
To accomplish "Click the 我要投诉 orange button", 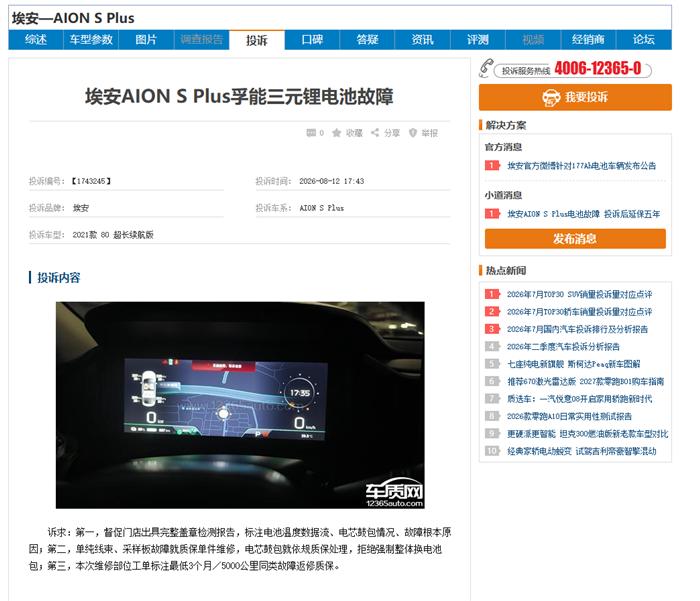I will (575, 97).
